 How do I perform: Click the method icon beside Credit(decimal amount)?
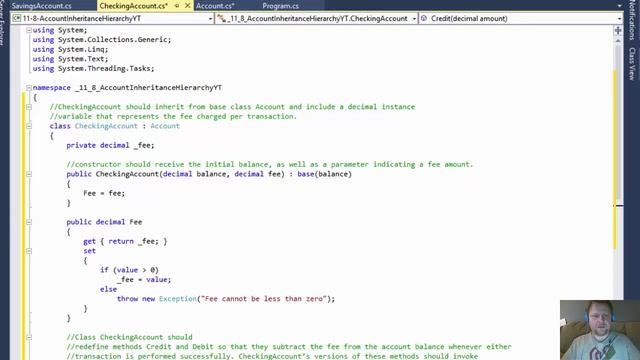424,18
